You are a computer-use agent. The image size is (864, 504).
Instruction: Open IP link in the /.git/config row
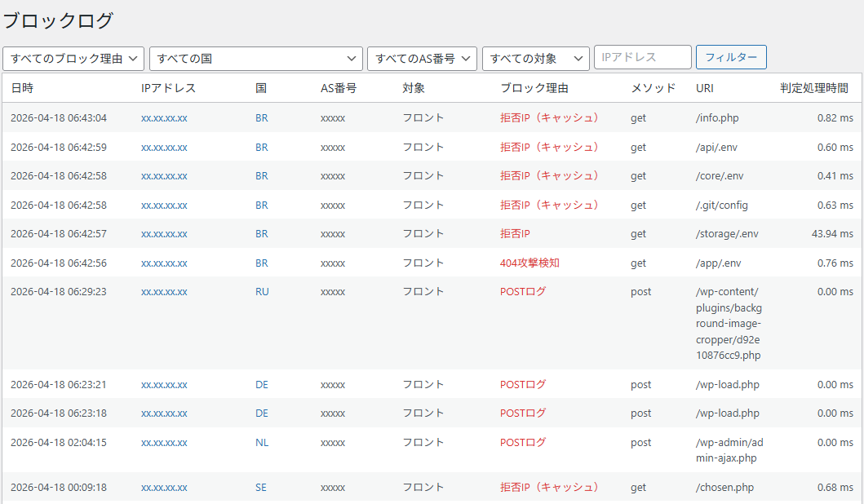click(x=164, y=205)
